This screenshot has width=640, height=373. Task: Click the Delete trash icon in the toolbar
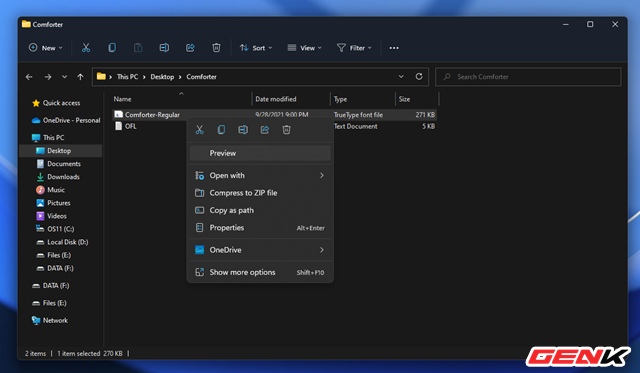[216, 48]
